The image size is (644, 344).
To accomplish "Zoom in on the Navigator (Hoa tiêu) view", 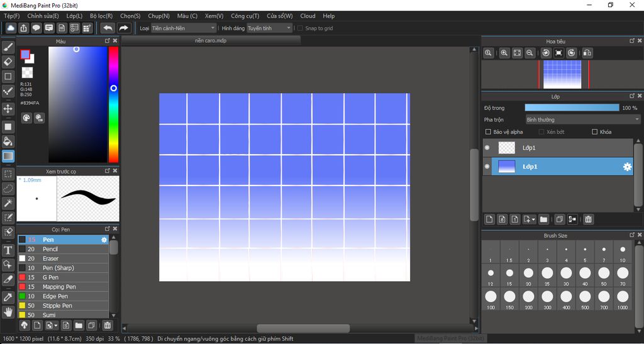I will (504, 53).
